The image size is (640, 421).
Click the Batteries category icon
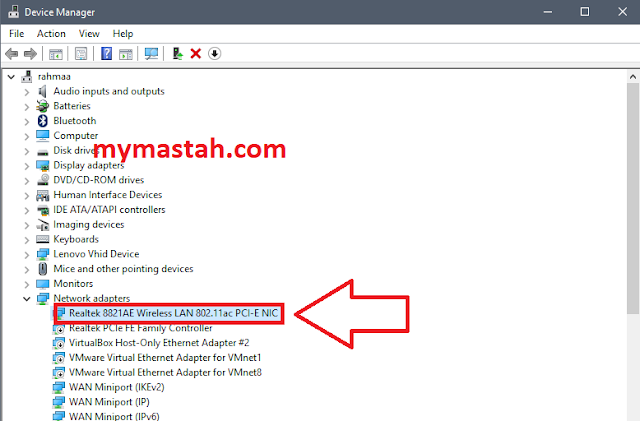(x=42, y=106)
